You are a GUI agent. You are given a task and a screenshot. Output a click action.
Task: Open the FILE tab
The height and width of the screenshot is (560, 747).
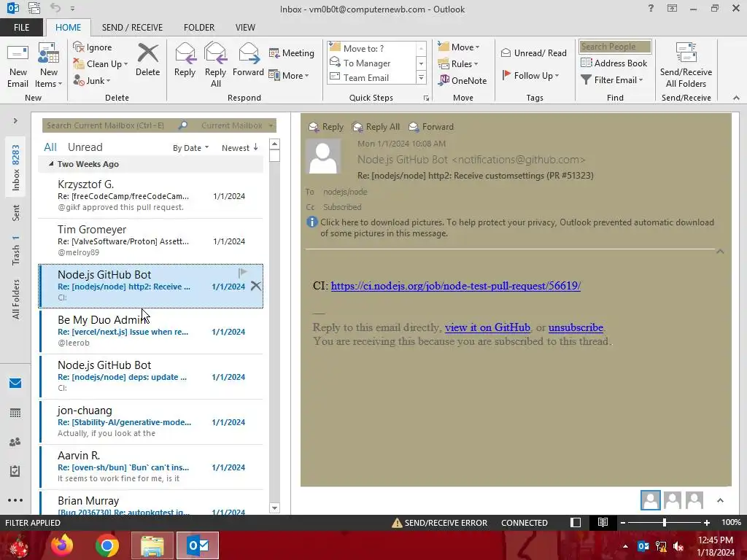coord(21,27)
